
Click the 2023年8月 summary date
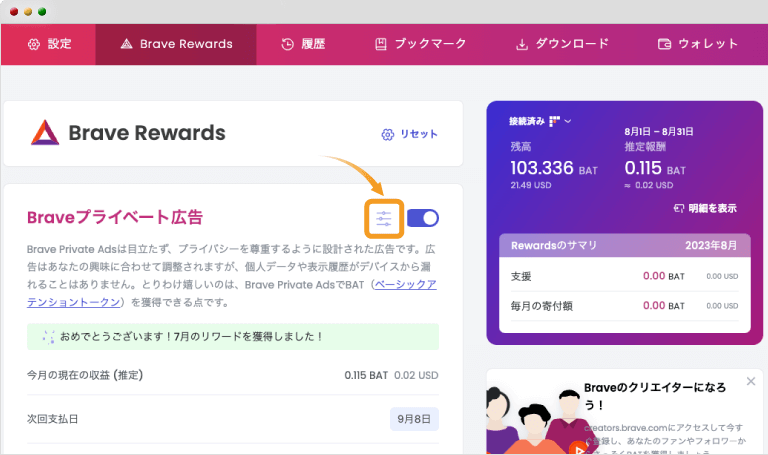coord(711,246)
